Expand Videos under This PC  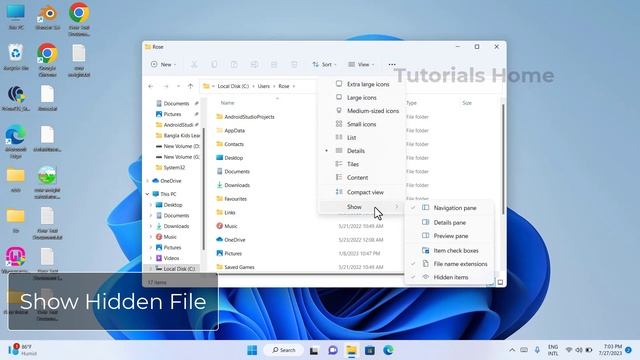pyautogui.click(x=151, y=258)
